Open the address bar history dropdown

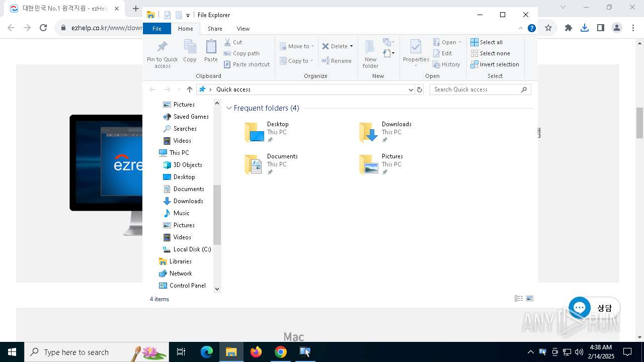[411, 89]
